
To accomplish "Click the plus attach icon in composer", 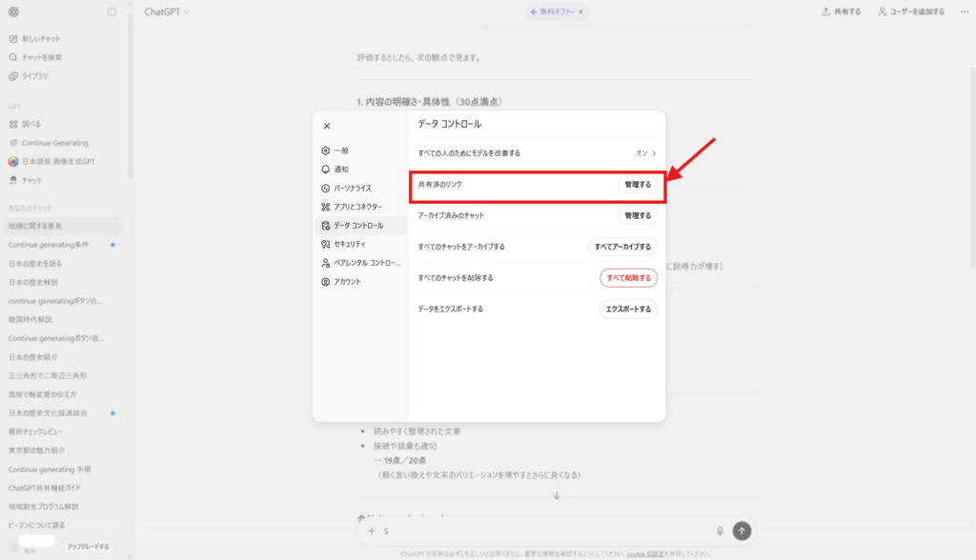I will [372, 531].
